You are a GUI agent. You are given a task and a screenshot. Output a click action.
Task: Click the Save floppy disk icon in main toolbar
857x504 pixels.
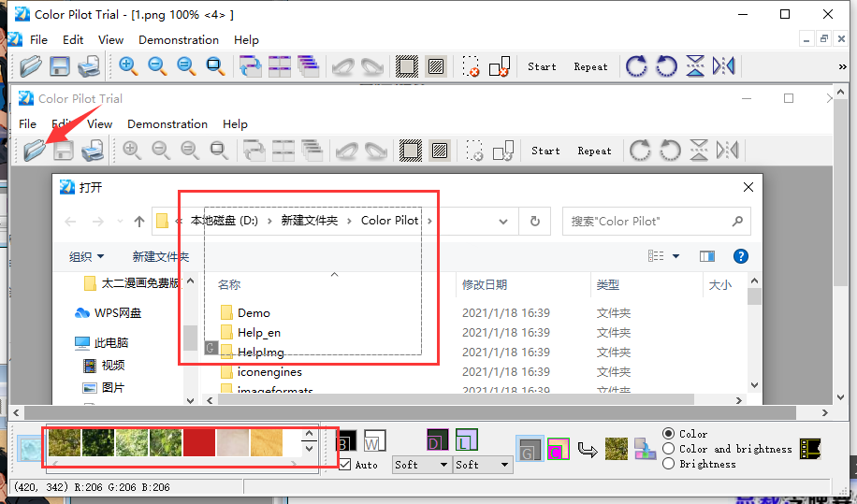pos(60,66)
